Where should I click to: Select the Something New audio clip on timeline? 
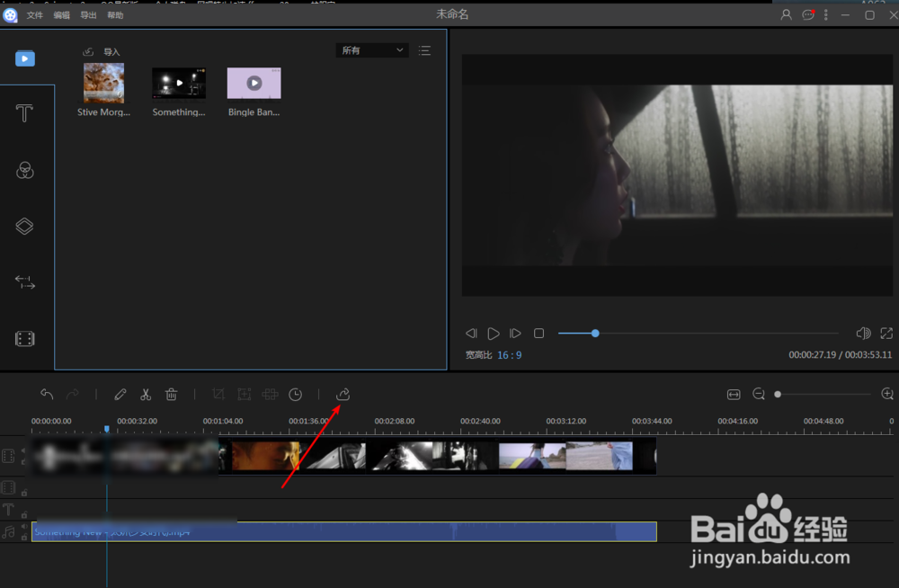[x=344, y=531]
